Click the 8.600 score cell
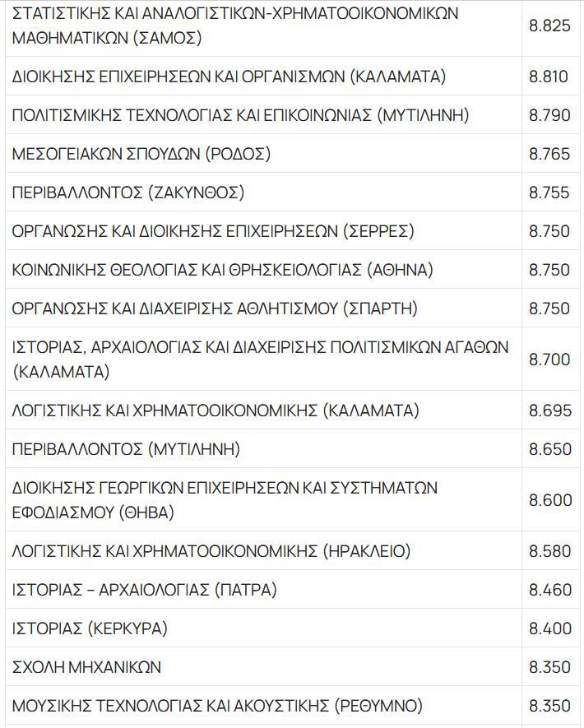 point(549,500)
